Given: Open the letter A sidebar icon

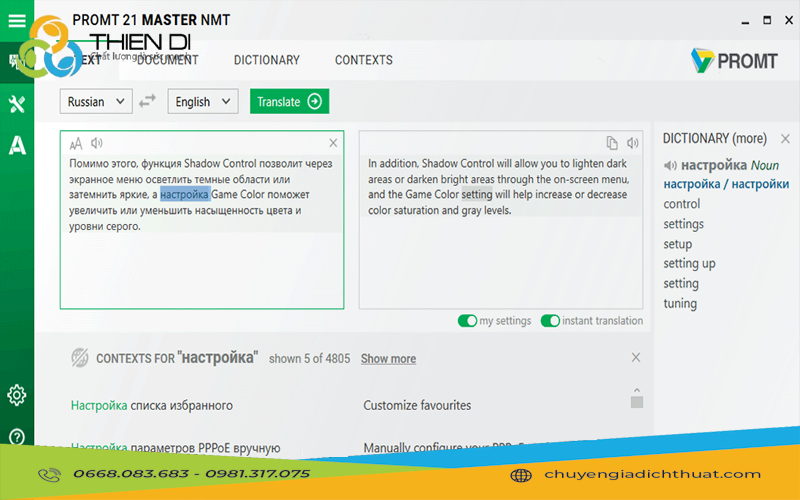Looking at the screenshot, I should 16,146.
